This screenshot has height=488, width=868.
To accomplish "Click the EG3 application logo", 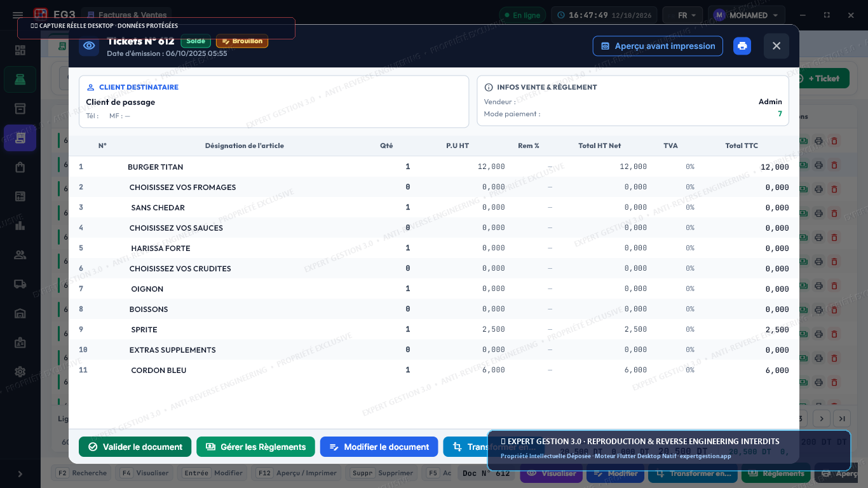I will coord(41,14).
